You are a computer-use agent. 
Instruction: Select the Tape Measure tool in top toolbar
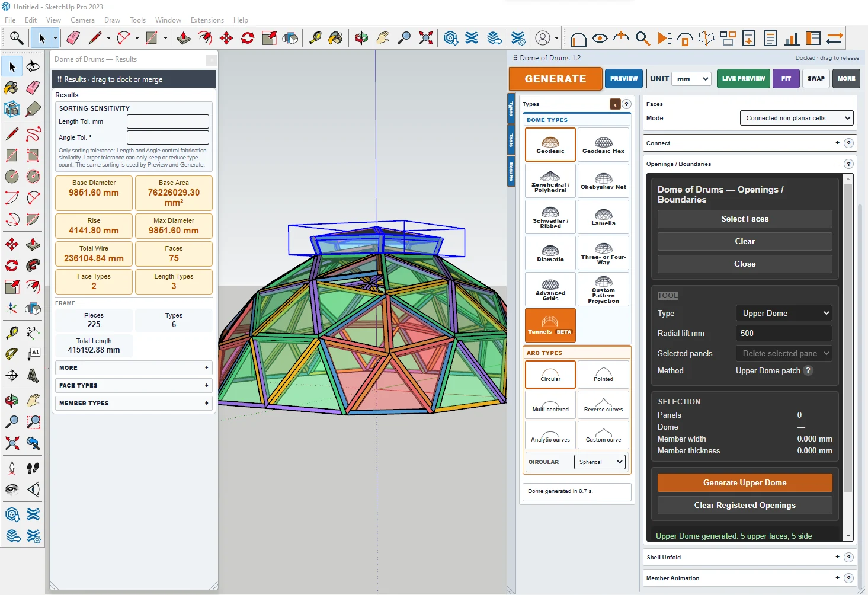tap(315, 39)
